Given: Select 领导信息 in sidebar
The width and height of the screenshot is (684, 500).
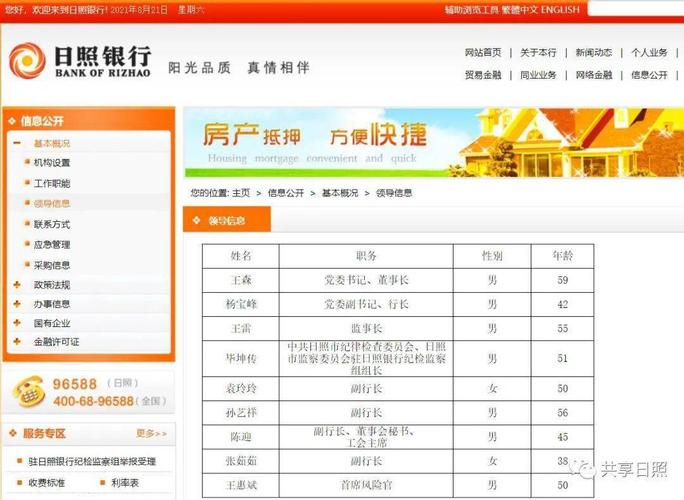Looking at the screenshot, I should pyautogui.click(x=52, y=204).
